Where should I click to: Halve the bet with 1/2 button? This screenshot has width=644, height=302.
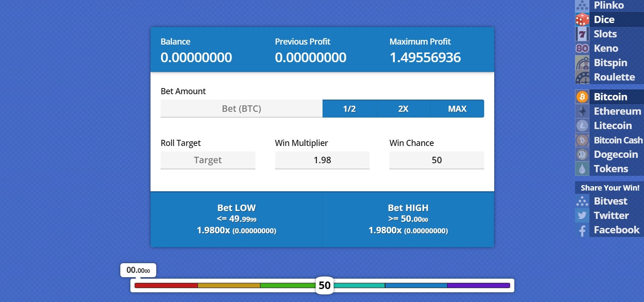point(349,109)
